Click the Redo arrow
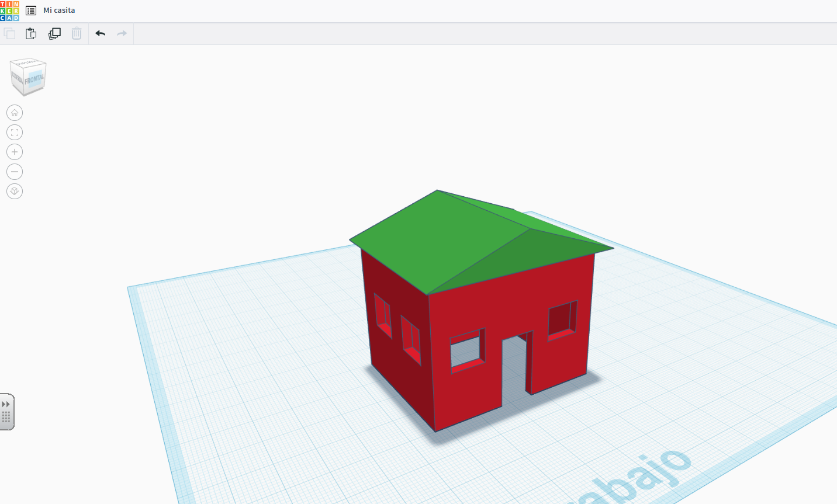The height and width of the screenshot is (504, 837). 122,33
